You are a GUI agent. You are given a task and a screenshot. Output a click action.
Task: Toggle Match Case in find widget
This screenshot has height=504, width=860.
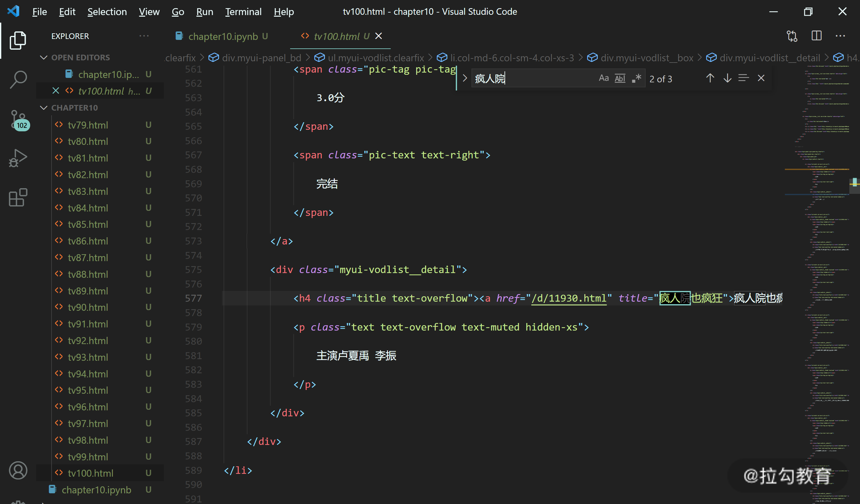[x=604, y=79]
